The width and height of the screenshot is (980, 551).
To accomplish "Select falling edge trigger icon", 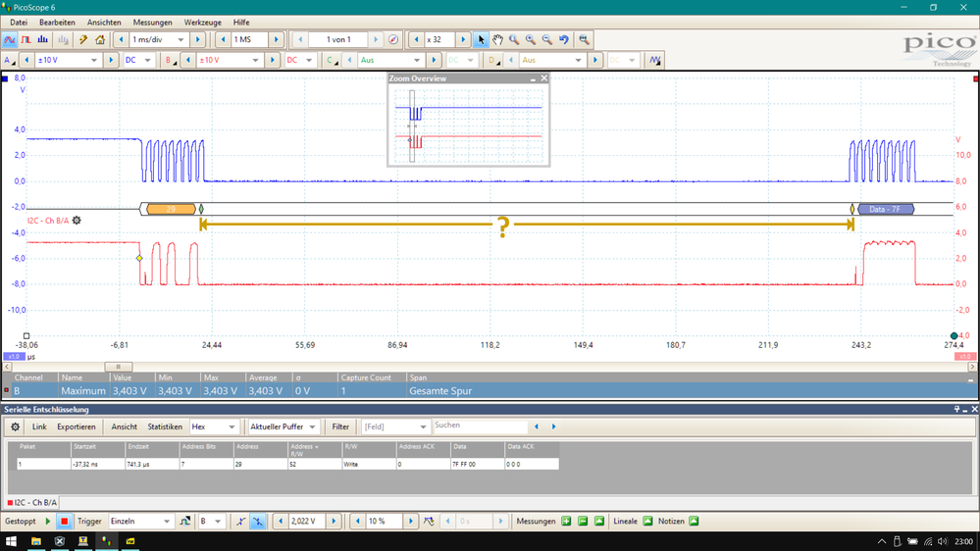I will (x=257, y=521).
